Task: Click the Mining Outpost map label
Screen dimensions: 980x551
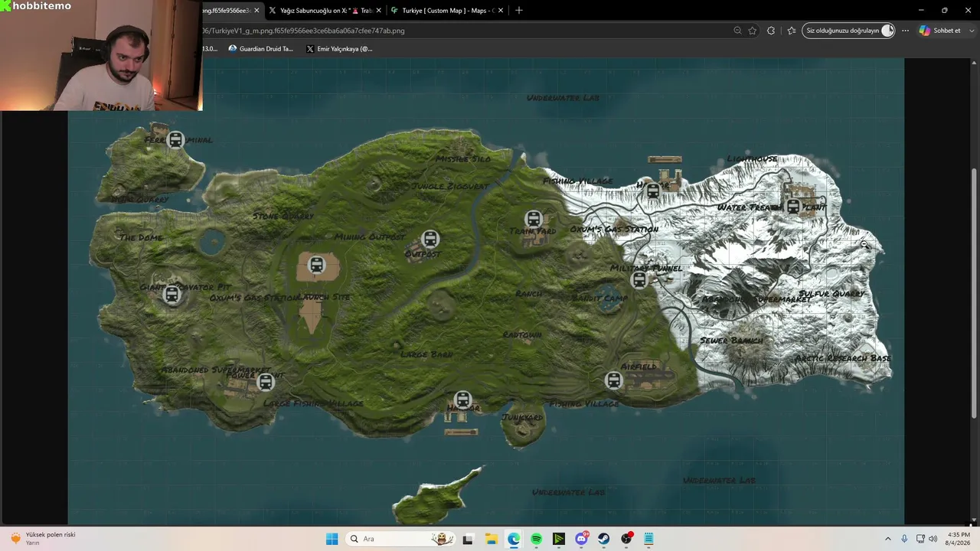Action: (370, 237)
